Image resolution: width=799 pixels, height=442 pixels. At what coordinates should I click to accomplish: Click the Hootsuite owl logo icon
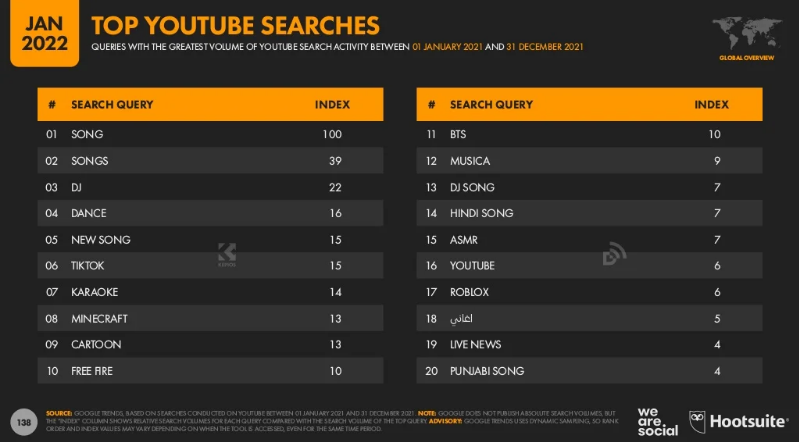[x=697, y=422]
